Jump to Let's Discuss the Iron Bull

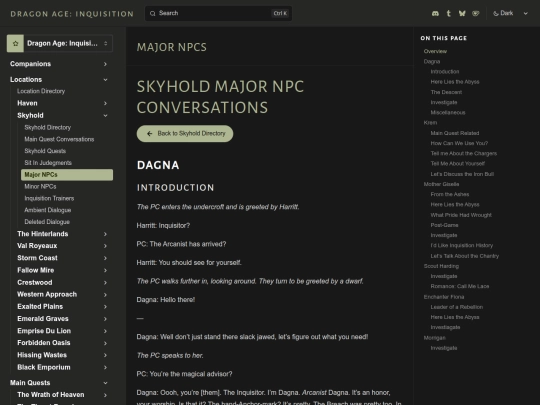[462, 174]
